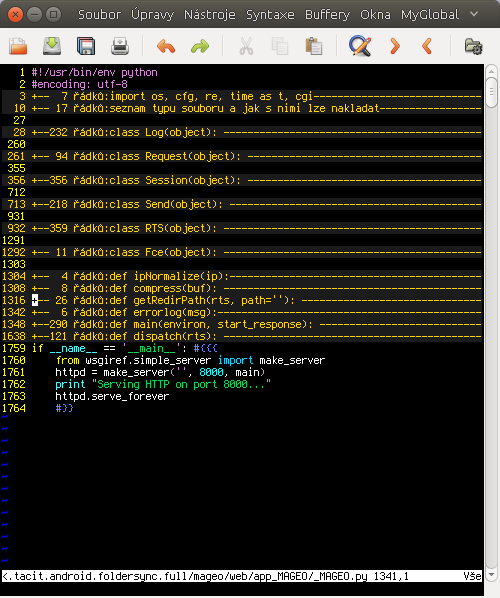Click the Save file download-arrow icon

point(52,46)
